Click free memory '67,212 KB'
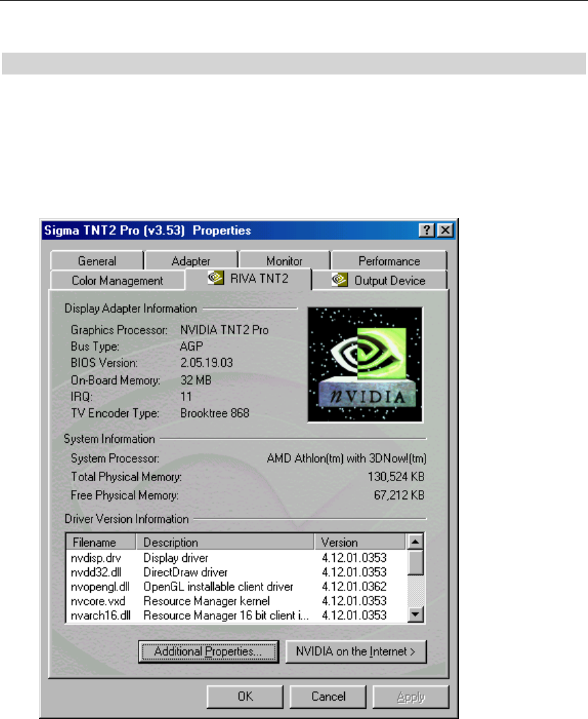 pyautogui.click(x=400, y=496)
